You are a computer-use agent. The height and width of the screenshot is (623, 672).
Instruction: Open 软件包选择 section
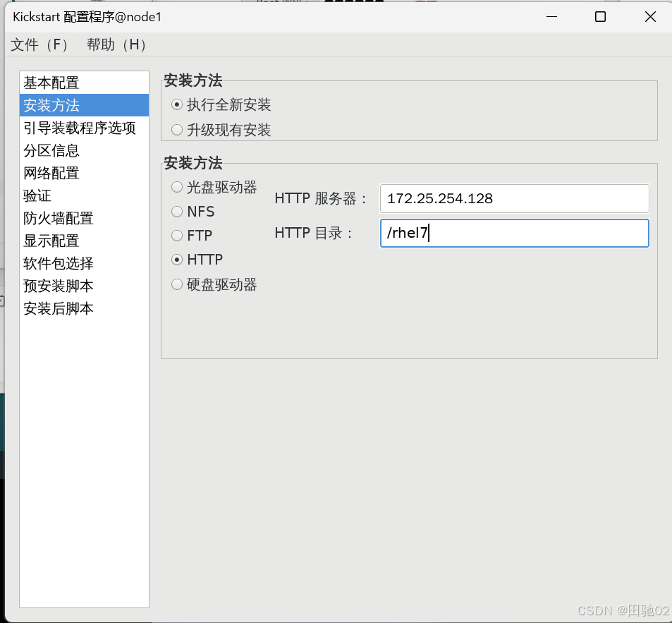pyautogui.click(x=84, y=263)
